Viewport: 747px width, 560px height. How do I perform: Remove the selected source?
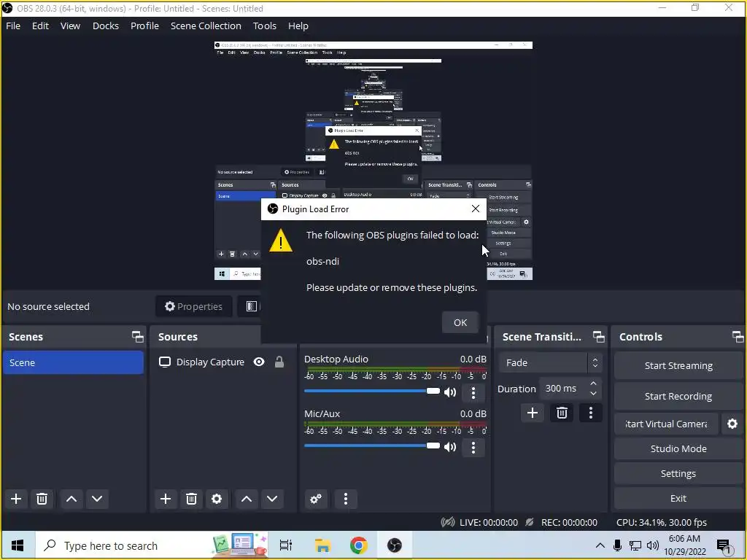pos(191,499)
